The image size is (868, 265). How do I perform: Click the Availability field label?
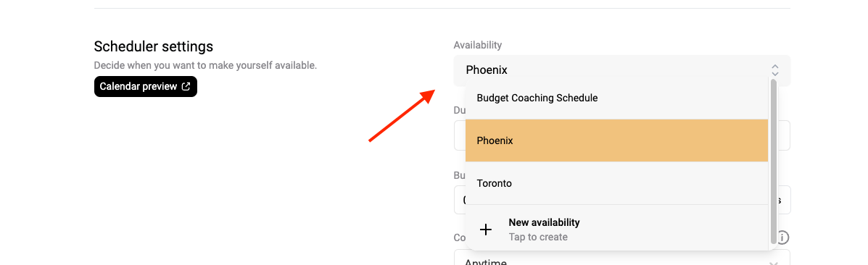478,45
